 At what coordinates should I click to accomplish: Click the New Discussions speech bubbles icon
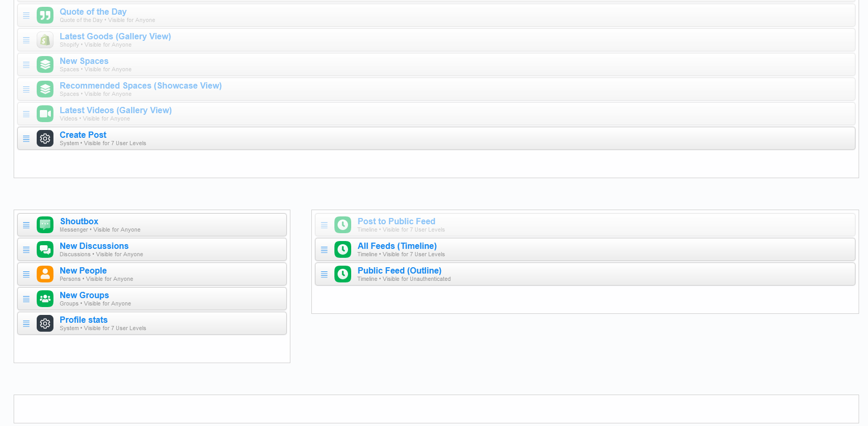tap(45, 250)
